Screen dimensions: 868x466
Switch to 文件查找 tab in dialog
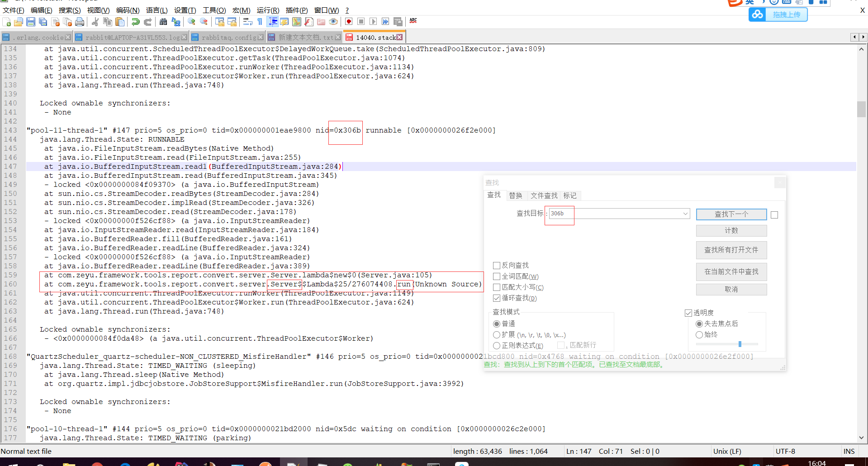(544, 195)
